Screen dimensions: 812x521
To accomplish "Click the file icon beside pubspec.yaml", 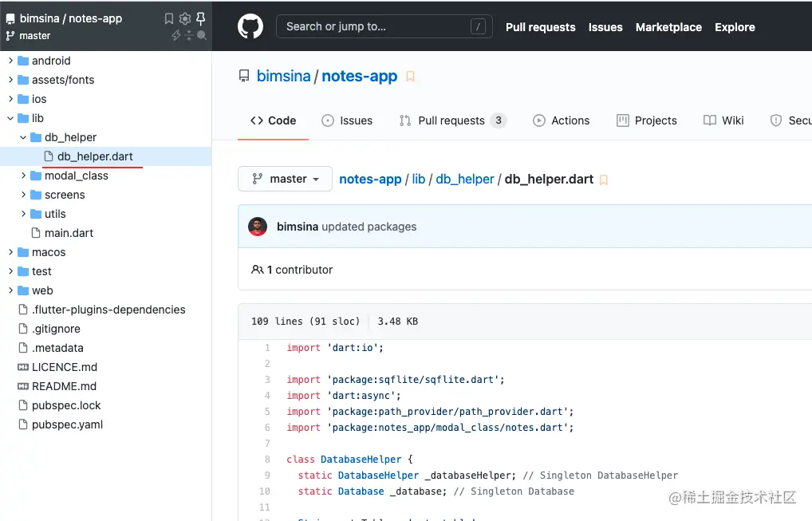I will [x=23, y=424].
